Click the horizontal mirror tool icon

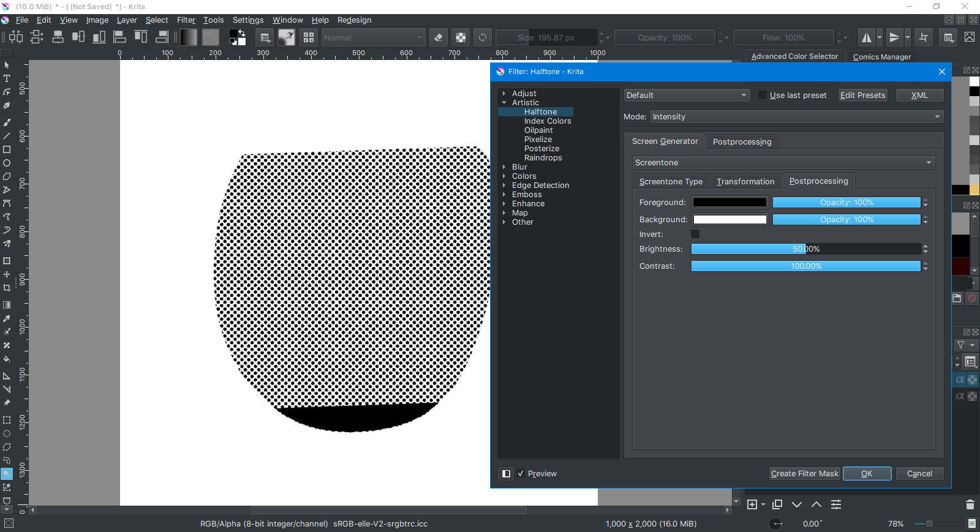[866, 37]
